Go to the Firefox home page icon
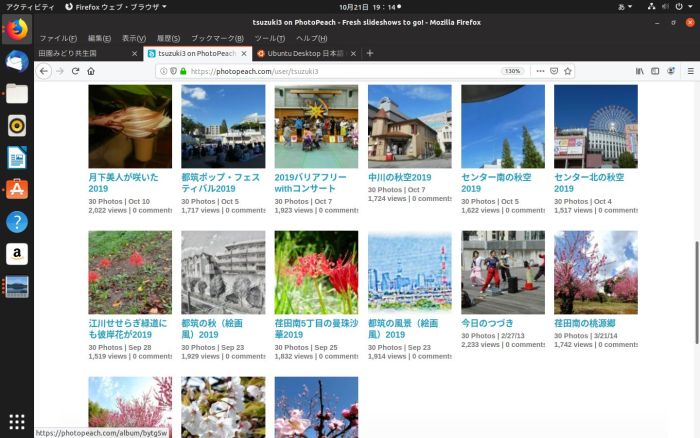Screen dimensions: 700x438 pyautogui.click(x=91, y=71)
